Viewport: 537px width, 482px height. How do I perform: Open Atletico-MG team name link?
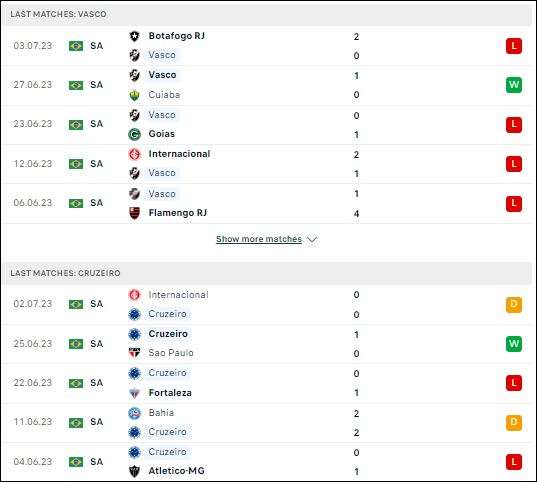[176, 471]
